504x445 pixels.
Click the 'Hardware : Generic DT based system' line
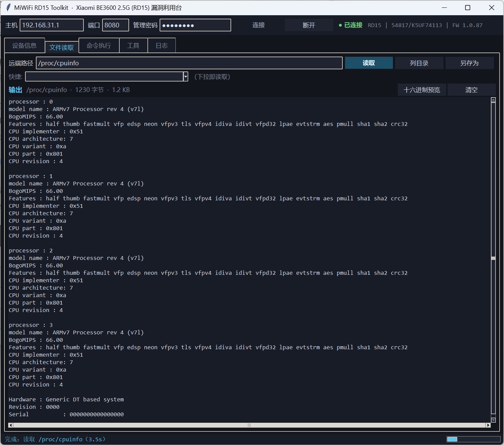point(66,399)
